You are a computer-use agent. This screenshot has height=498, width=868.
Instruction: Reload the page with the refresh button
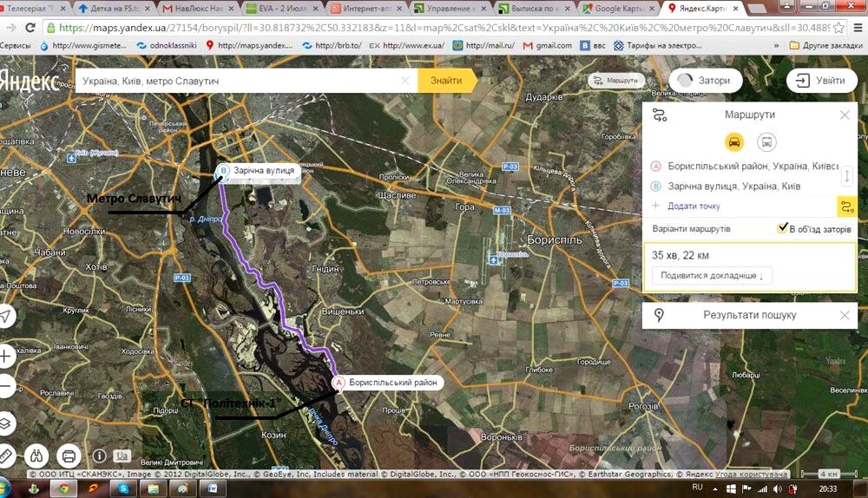(x=30, y=27)
